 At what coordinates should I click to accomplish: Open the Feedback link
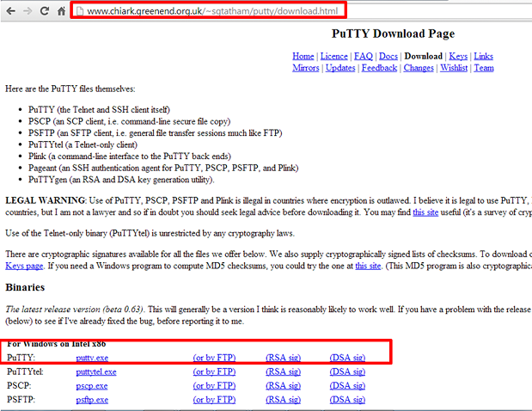[379, 68]
